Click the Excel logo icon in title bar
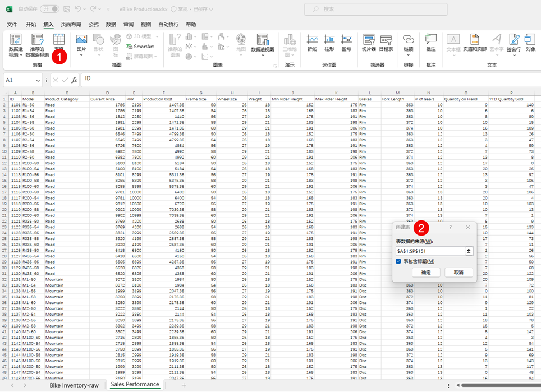 point(10,9)
